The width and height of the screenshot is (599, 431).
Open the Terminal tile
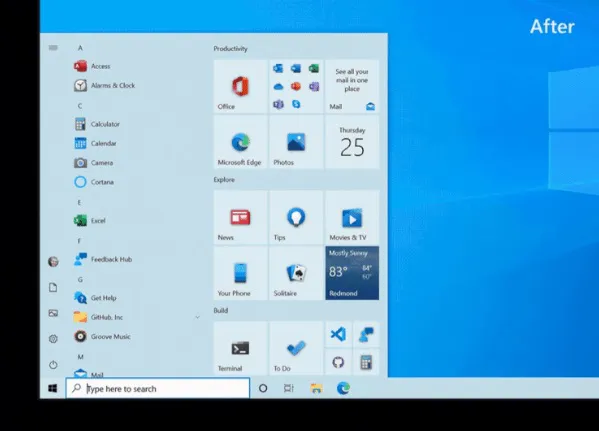pyautogui.click(x=240, y=348)
